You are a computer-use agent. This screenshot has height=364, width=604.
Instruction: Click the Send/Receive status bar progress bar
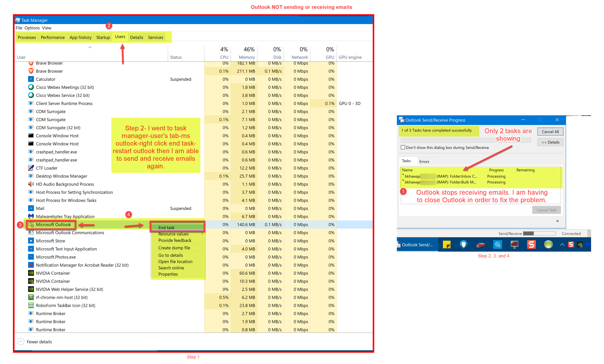[539, 234]
